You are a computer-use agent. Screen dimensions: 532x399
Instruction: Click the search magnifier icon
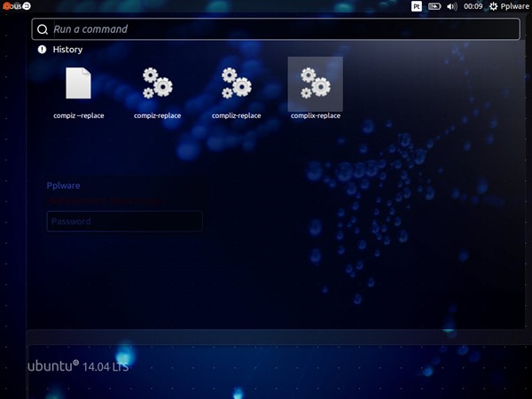click(43, 29)
